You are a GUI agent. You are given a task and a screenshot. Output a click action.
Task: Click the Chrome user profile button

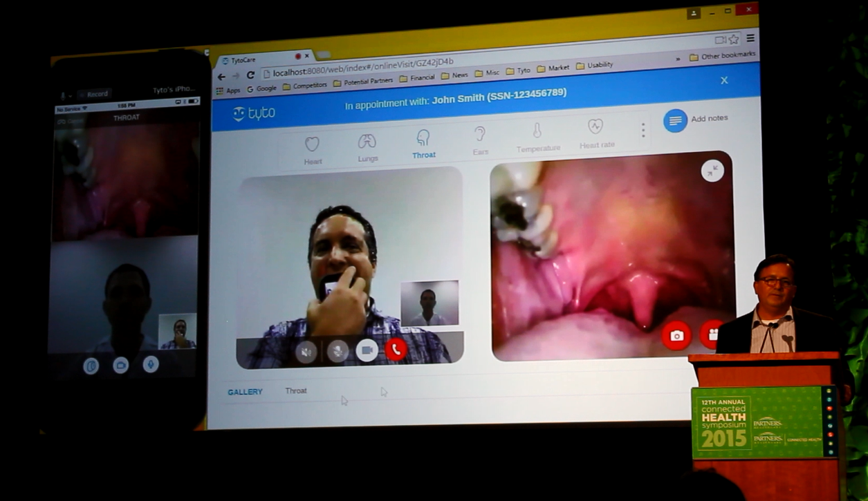693,13
